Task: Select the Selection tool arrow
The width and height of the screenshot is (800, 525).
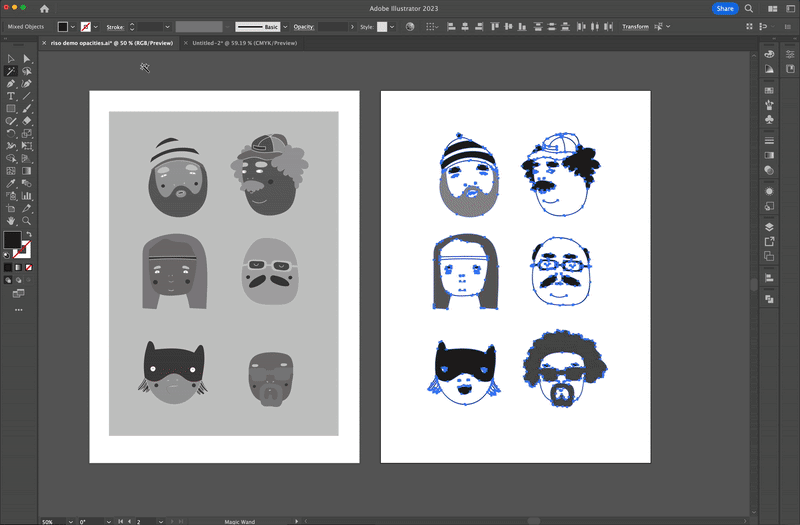Action: 11,59
